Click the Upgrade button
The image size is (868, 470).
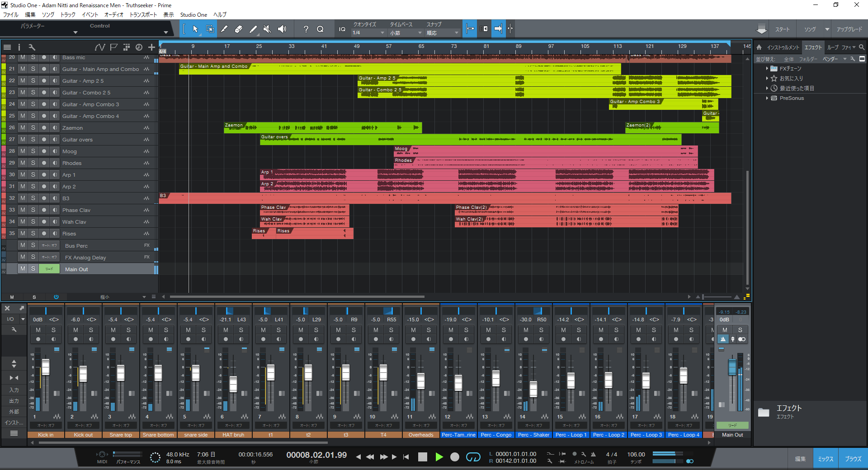(x=849, y=29)
